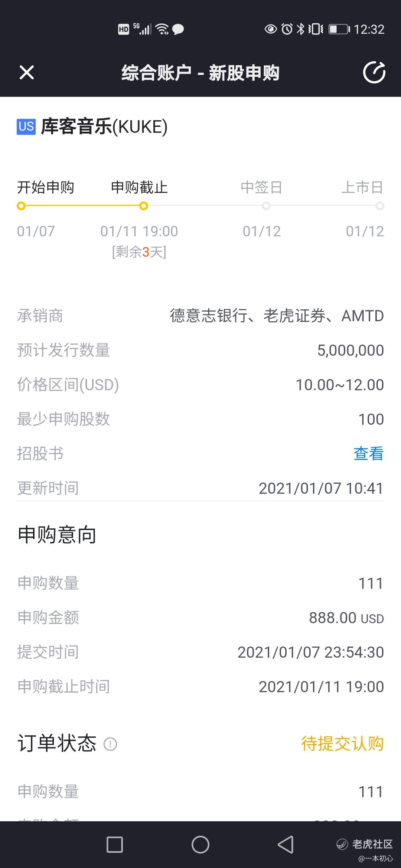This screenshot has height=868, width=401.
Task: Tap the 老虎社区 watermark logo
Action: coord(364,844)
